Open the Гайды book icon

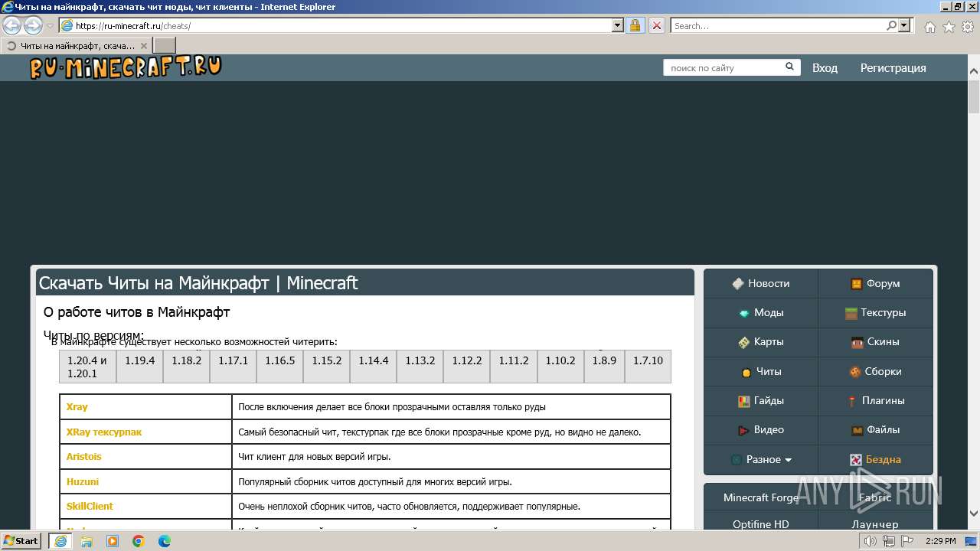click(x=744, y=401)
